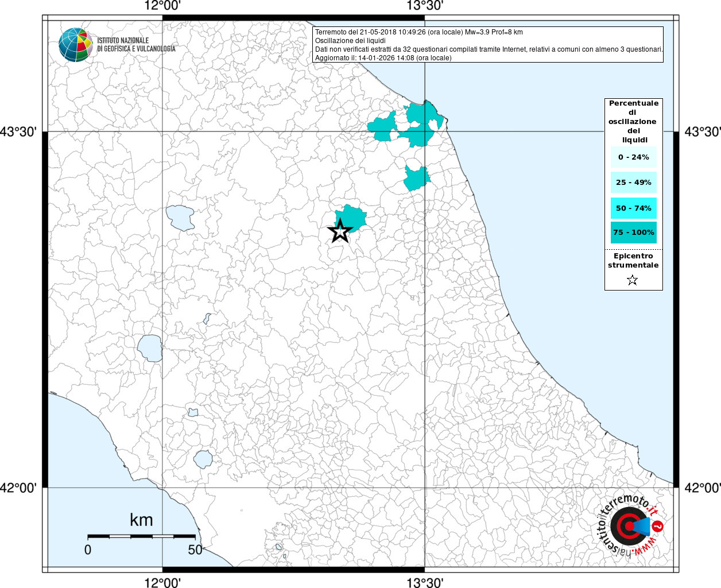Click the lake Bracciano shape near the bottom
Screen dimensions: 721x588
click(x=203, y=459)
